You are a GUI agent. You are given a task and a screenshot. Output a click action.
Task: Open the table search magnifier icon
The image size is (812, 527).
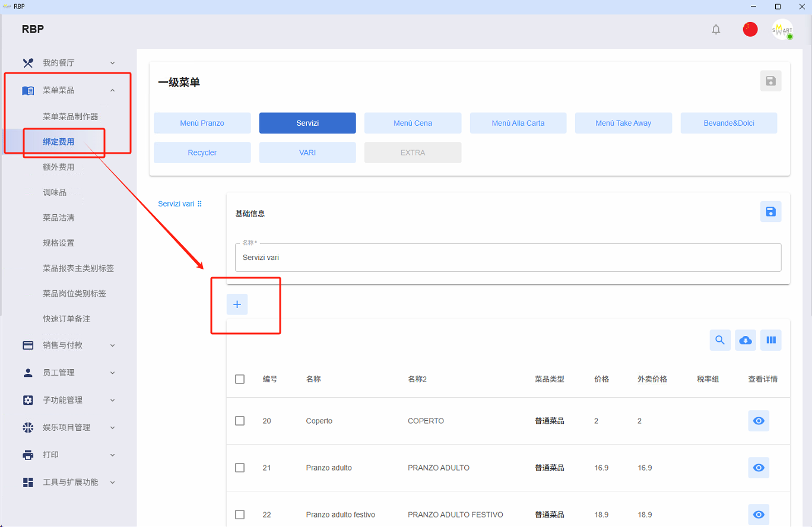[x=720, y=340]
